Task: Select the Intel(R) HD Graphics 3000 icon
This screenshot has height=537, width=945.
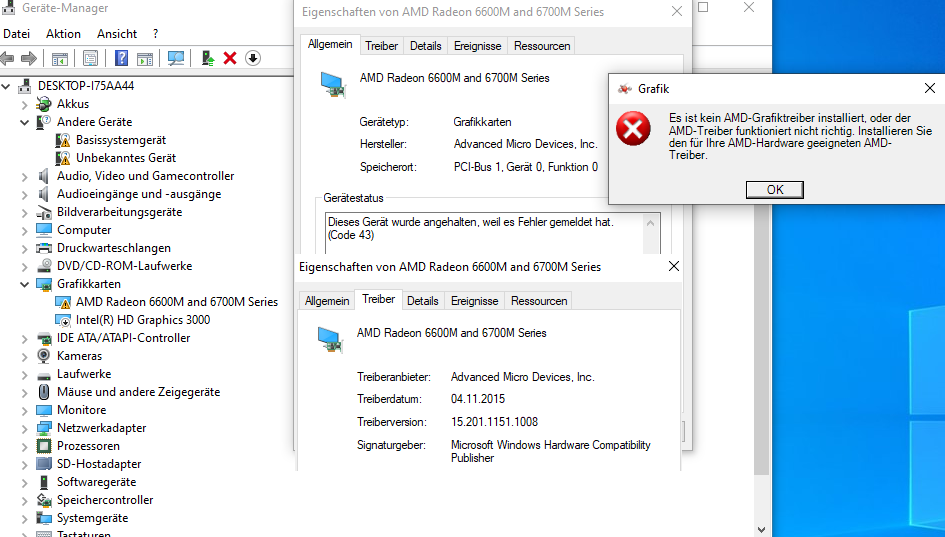Action: [x=63, y=320]
